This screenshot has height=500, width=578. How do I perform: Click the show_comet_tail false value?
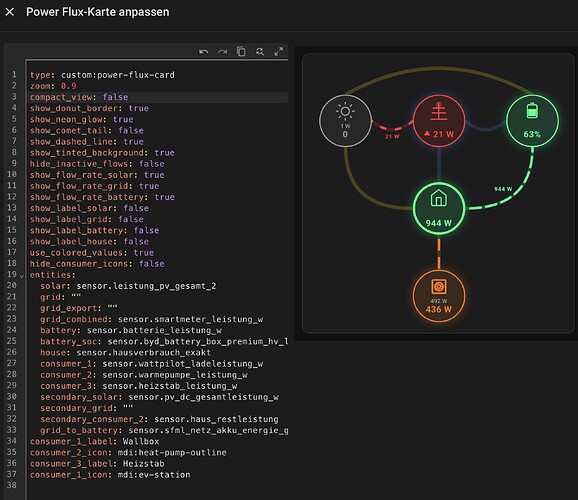[x=131, y=131]
